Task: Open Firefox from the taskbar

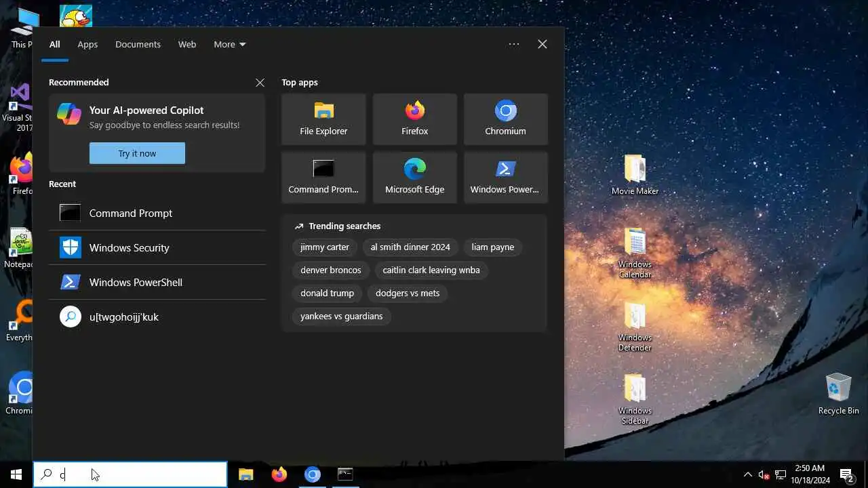Action: 279,474
